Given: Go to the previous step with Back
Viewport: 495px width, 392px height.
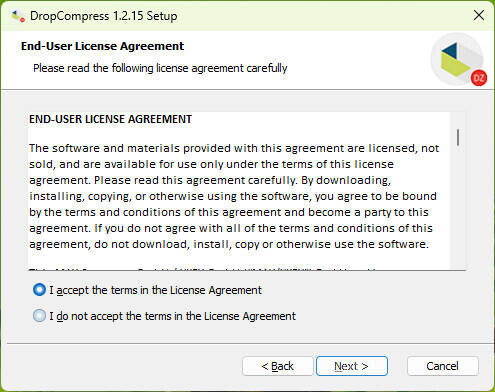Looking at the screenshot, I should coord(277,366).
